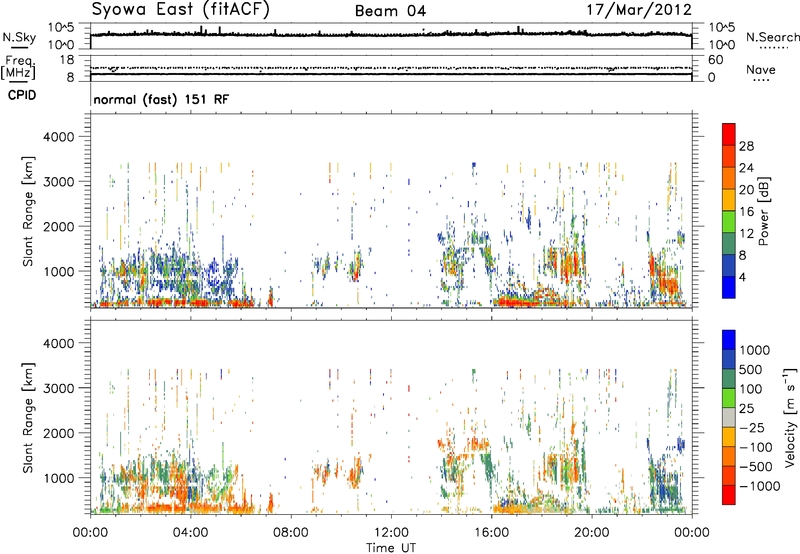
Task: Click the 'Nave' legend label
Action: click(761, 69)
